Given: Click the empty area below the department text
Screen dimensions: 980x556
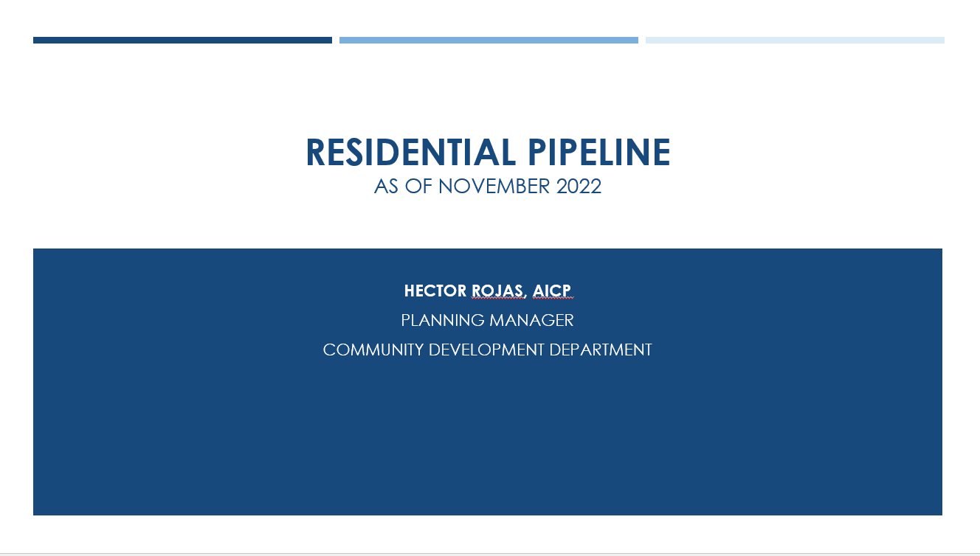Looking at the screenshot, I should point(487,428).
